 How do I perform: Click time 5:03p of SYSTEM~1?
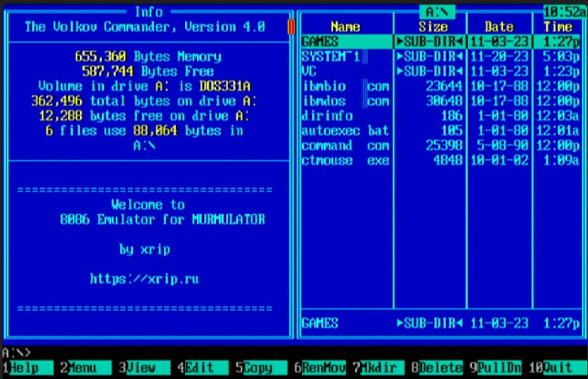[561, 56]
